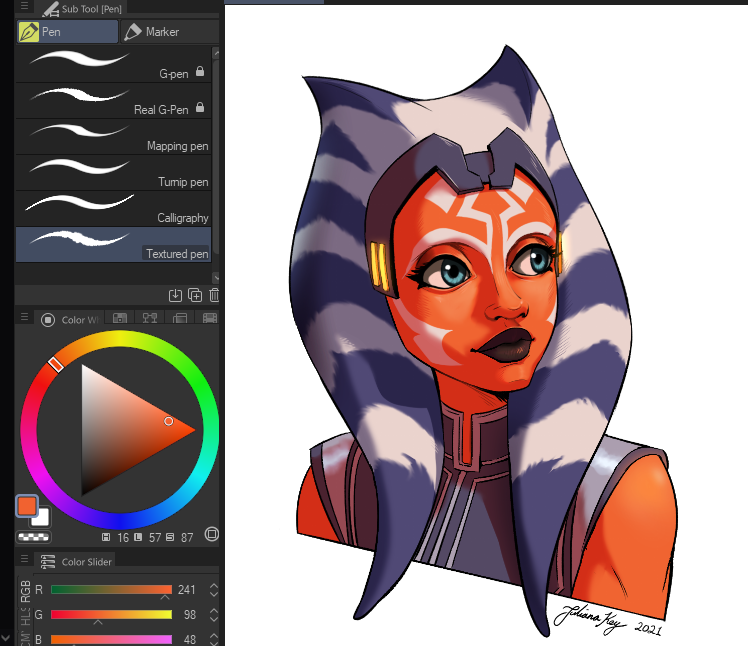The image size is (748, 646).
Task: Open the Color Wheel palette menu
Action: pos(24,317)
